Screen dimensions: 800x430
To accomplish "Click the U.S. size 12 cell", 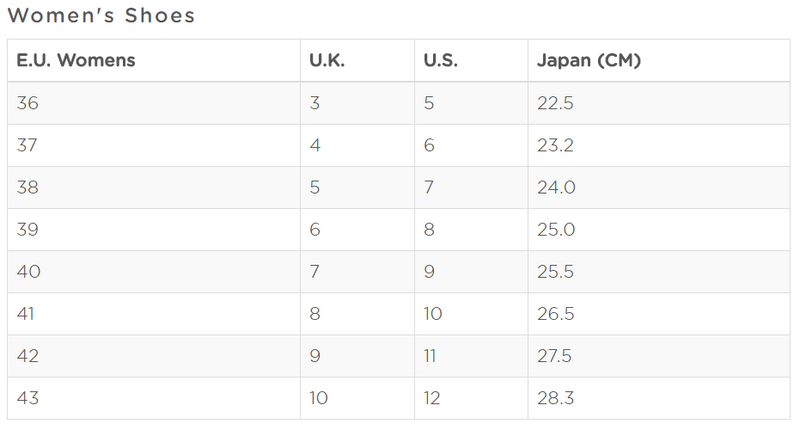I will coord(471,398).
